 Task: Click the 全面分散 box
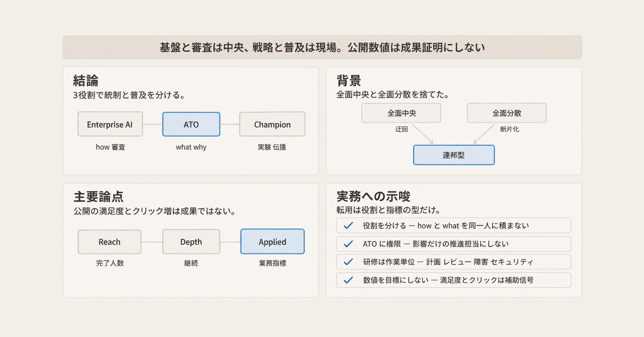pyautogui.click(x=507, y=113)
